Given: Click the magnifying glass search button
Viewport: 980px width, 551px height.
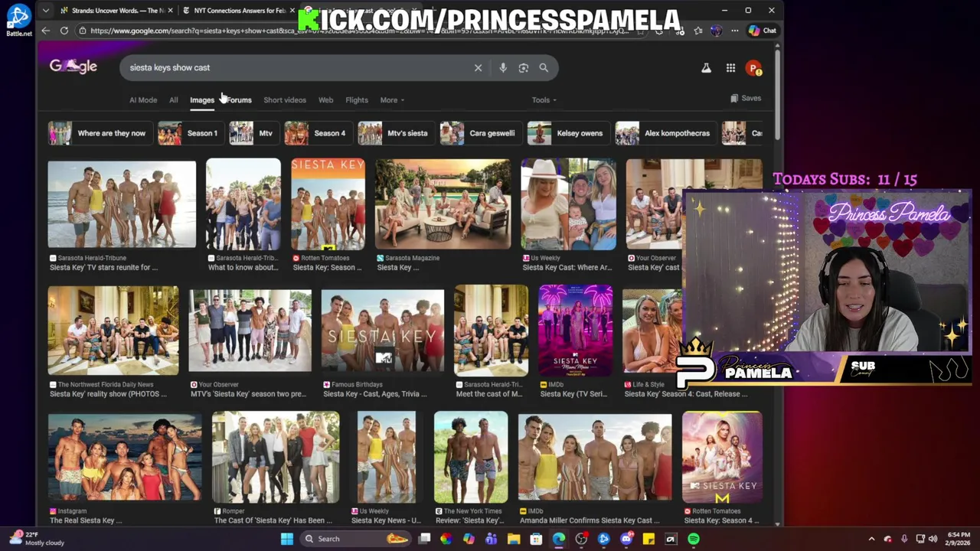Looking at the screenshot, I should pyautogui.click(x=544, y=68).
